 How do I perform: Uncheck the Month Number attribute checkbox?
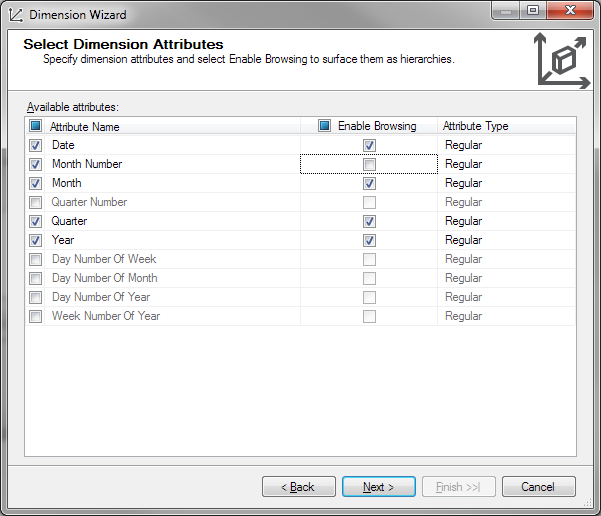(x=36, y=165)
